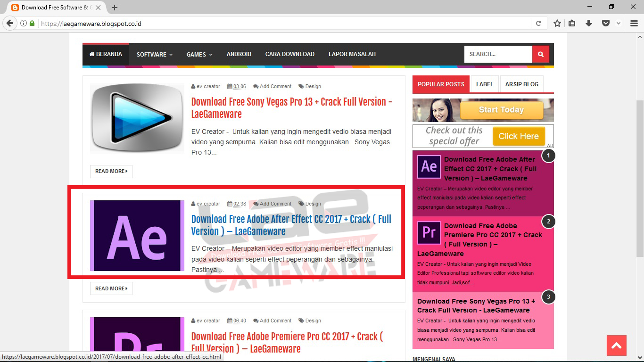Click the AD badge on the banner

point(550,146)
